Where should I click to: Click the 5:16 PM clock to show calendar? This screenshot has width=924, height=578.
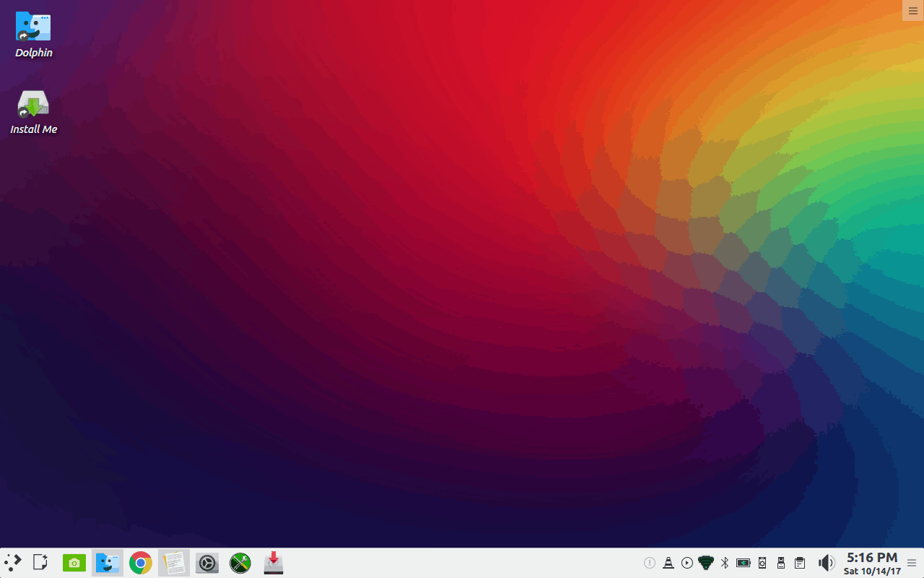[x=872, y=563]
